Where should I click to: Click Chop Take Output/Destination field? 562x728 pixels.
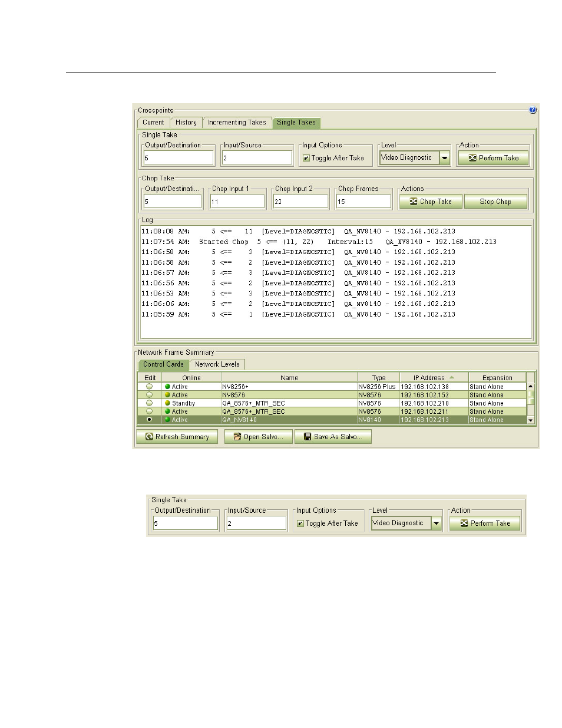click(x=173, y=201)
